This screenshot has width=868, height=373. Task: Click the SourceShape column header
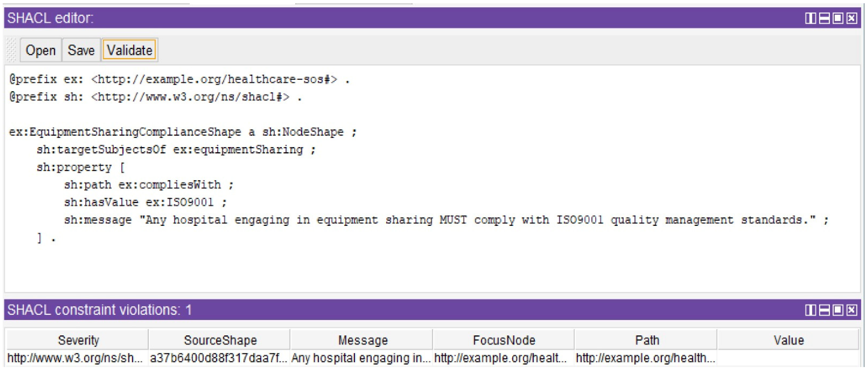pyautogui.click(x=220, y=340)
